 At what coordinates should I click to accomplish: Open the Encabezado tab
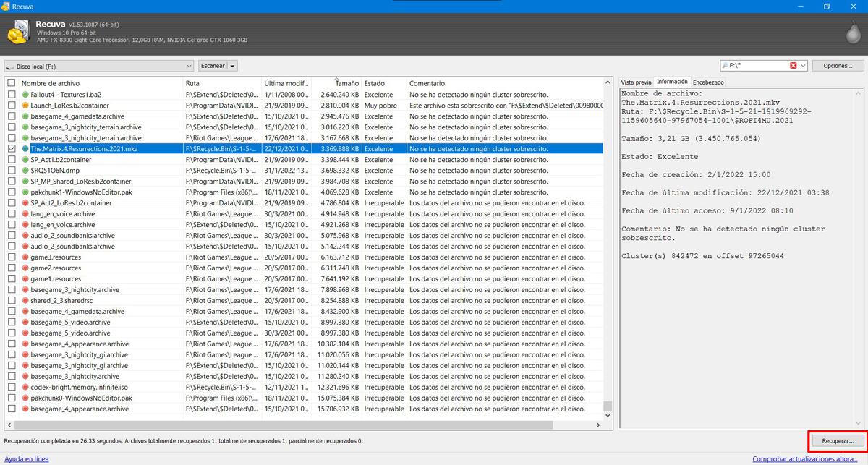707,82
